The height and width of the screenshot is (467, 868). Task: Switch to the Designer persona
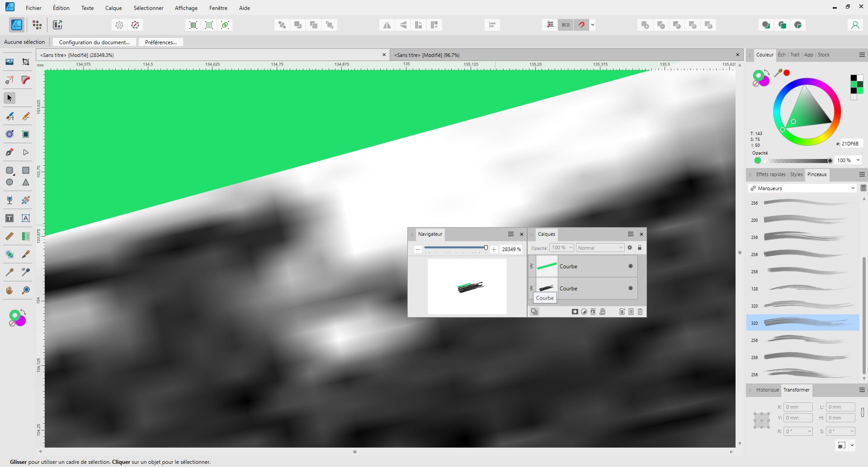point(17,25)
